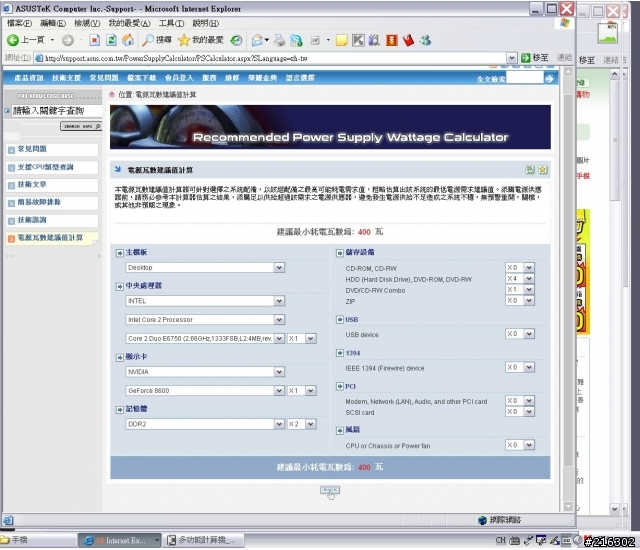The height and width of the screenshot is (550, 640).
Task: Click the arrow icon beside 儲存設備 section
Action: click(340, 253)
